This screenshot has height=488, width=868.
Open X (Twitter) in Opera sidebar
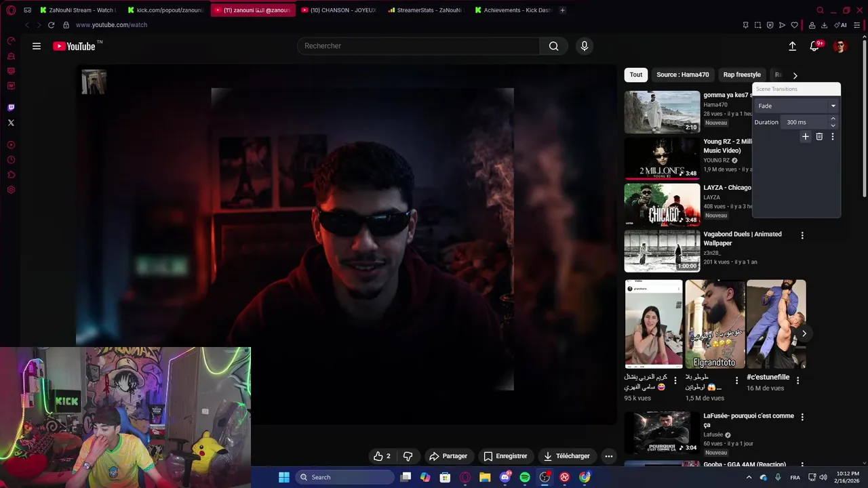(x=11, y=123)
